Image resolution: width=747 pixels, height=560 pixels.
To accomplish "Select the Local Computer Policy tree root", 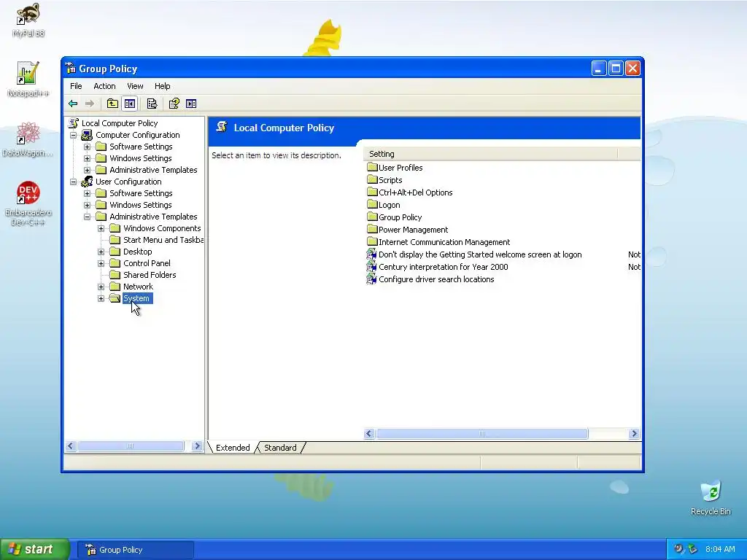I will (119, 122).
